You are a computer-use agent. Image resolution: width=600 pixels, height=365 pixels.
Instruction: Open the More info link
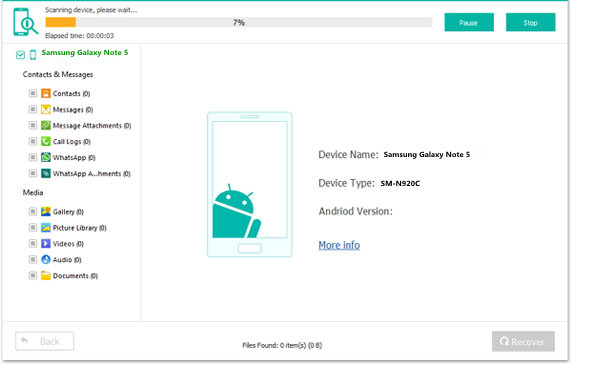[339, 245]
